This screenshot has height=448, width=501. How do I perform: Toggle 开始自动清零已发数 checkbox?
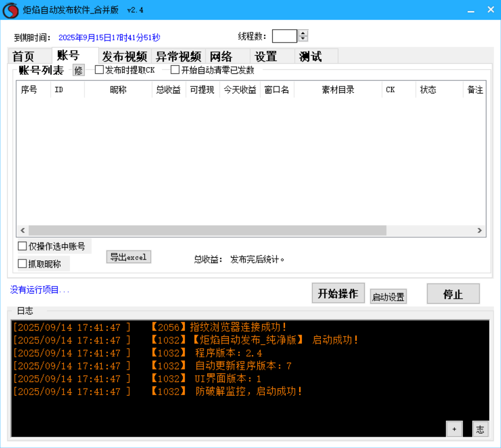(175, 70)
